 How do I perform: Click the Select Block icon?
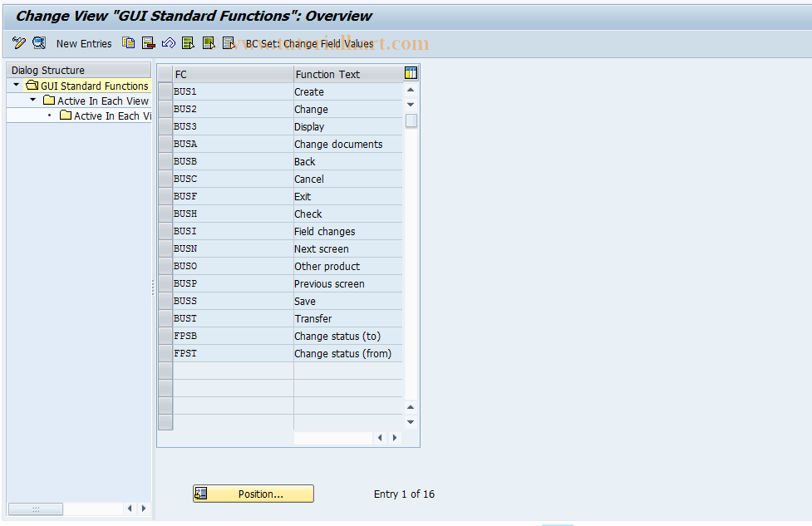tap(209, 43)
